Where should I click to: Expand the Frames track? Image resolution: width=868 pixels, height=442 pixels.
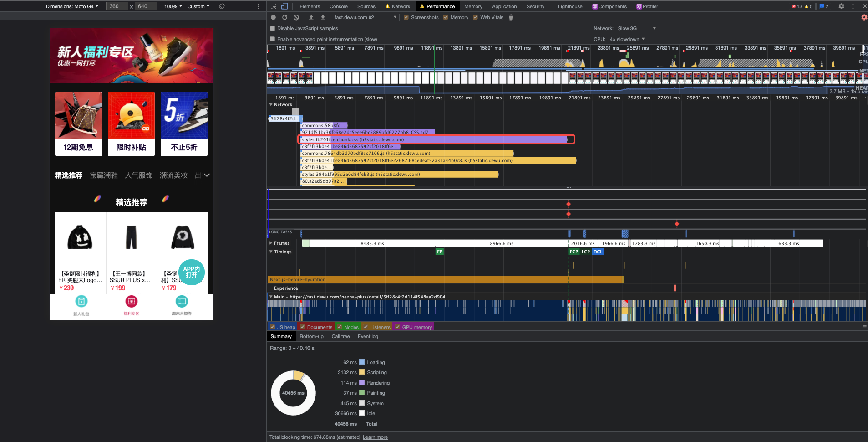tap(271, 243)
